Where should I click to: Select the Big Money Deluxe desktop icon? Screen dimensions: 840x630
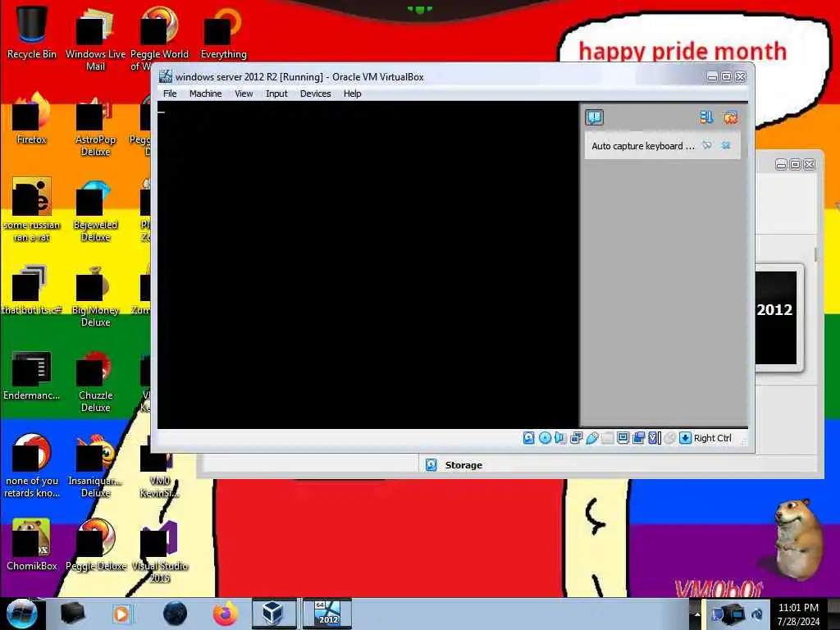95,296
